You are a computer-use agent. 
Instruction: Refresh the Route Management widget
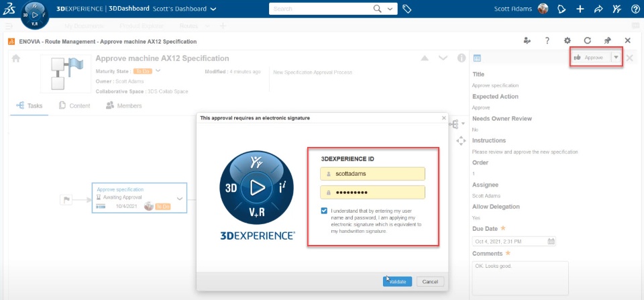click(x=588, y=40)
